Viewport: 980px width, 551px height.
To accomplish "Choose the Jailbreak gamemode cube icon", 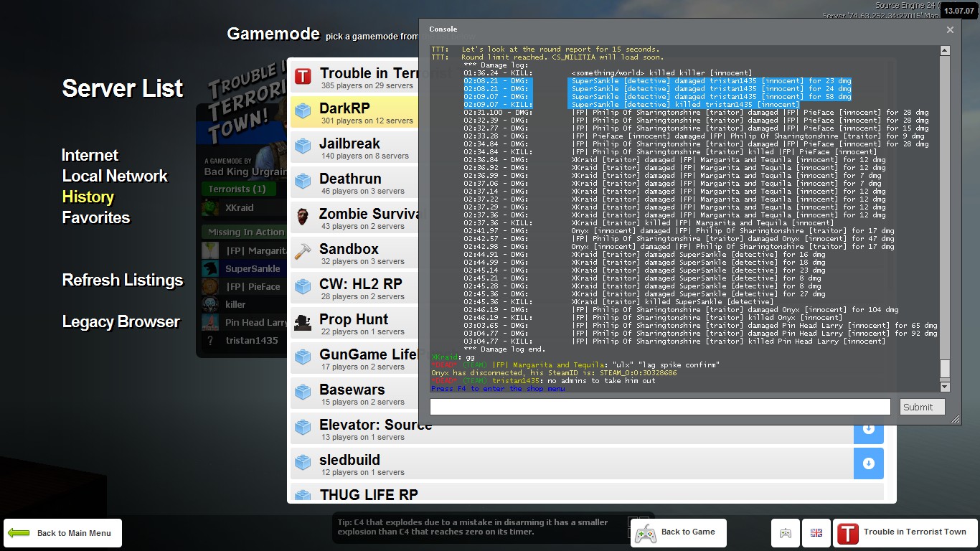I will 303,146.
